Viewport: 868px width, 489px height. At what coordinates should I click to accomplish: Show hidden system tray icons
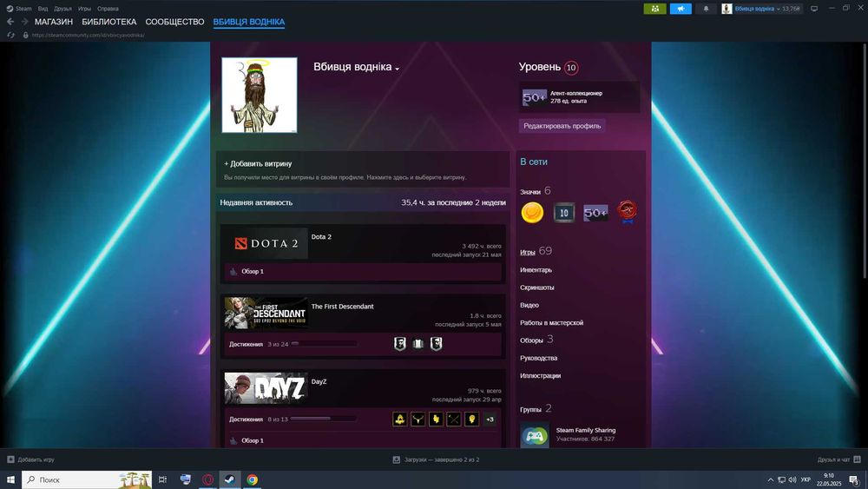click(770, 479)
